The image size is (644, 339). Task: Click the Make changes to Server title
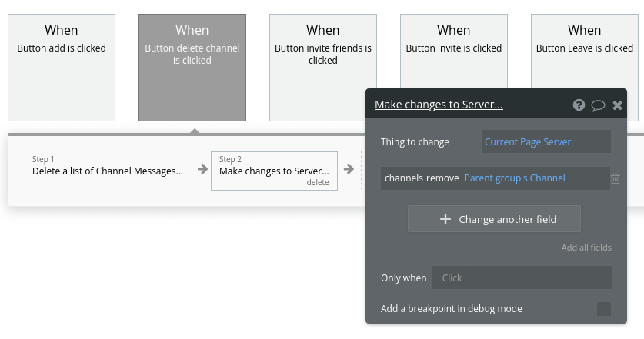439,105
